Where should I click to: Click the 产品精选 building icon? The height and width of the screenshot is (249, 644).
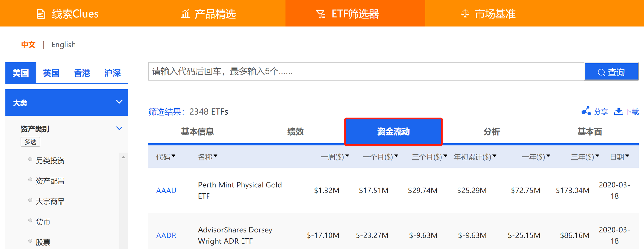pyautogui.click(x=186, y=14)
